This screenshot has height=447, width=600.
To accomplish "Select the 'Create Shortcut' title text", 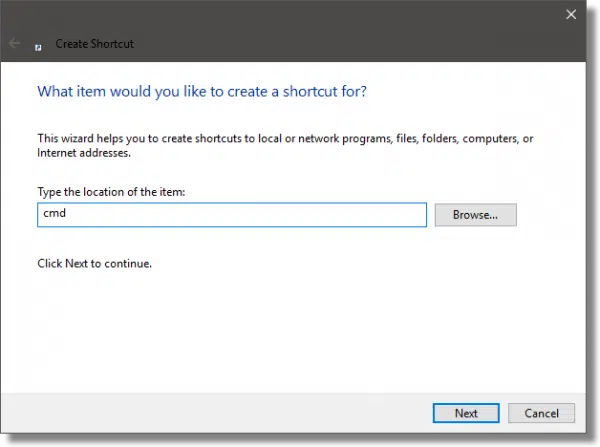I will [x=95, y=44].
